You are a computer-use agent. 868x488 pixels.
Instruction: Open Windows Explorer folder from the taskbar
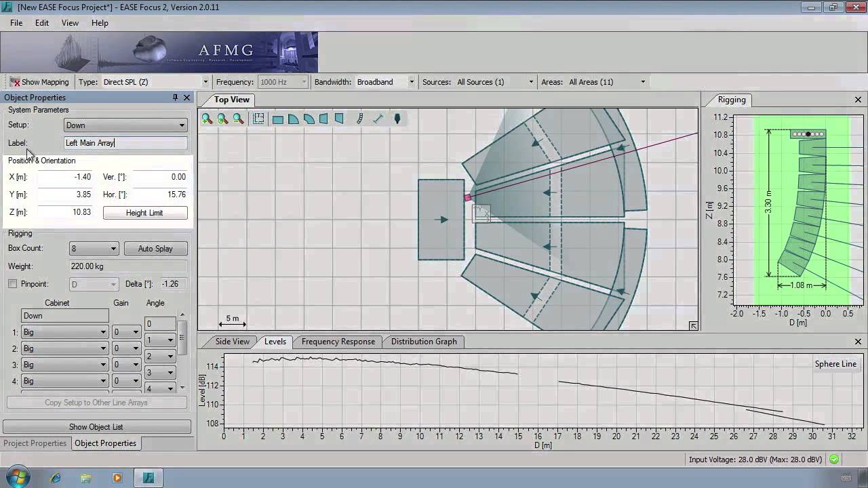point(86,478)
